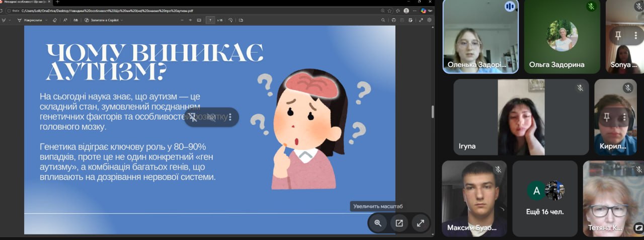Click the print icon in the PDF toolbar

[x=393, y=20]
